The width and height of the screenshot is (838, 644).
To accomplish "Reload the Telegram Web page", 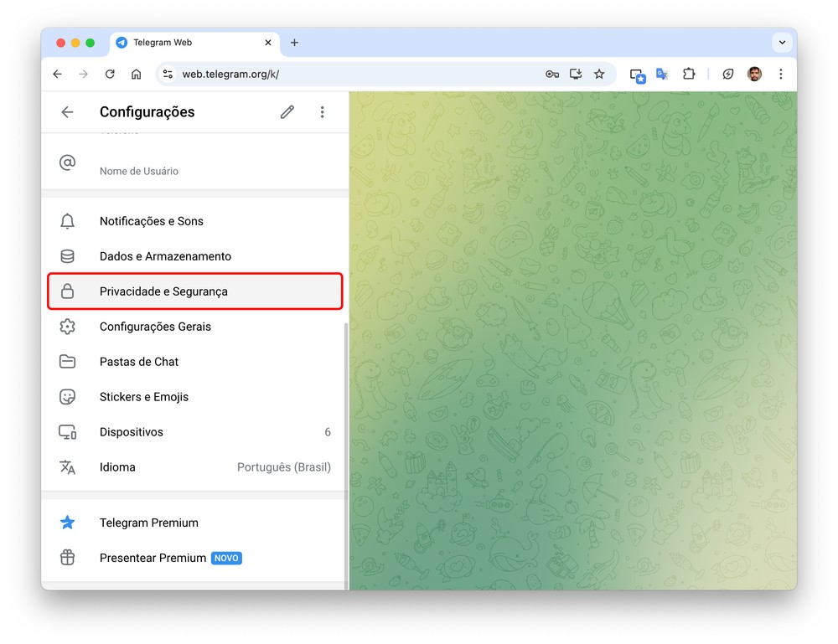I will pos(110,74).
